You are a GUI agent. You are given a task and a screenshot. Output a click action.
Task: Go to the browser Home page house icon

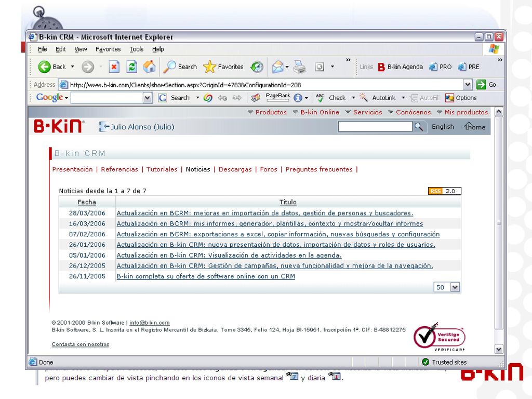click(149, 67)
